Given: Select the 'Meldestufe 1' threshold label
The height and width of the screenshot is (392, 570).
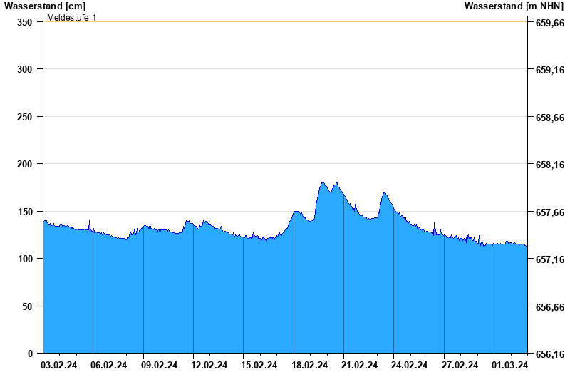Looking at the screenshot, I should point(71,17).
